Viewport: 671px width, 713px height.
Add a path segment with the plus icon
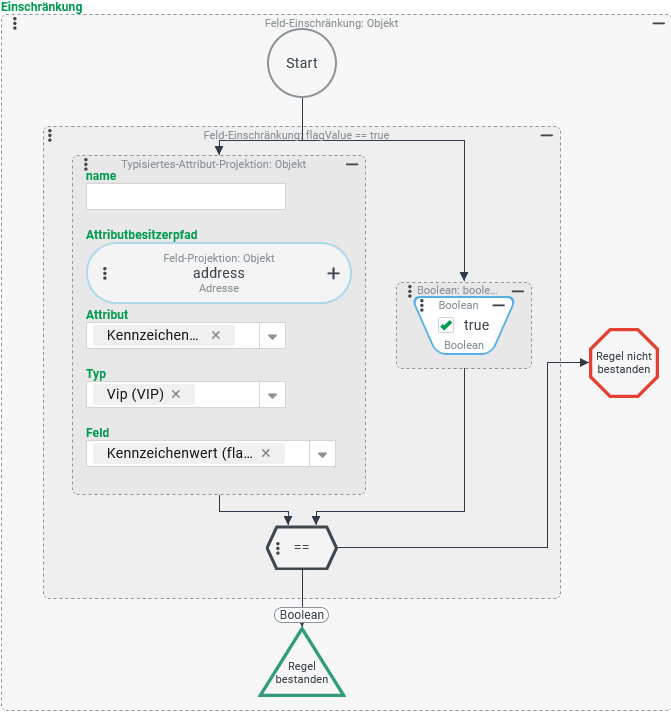click(x=333, y=273)
